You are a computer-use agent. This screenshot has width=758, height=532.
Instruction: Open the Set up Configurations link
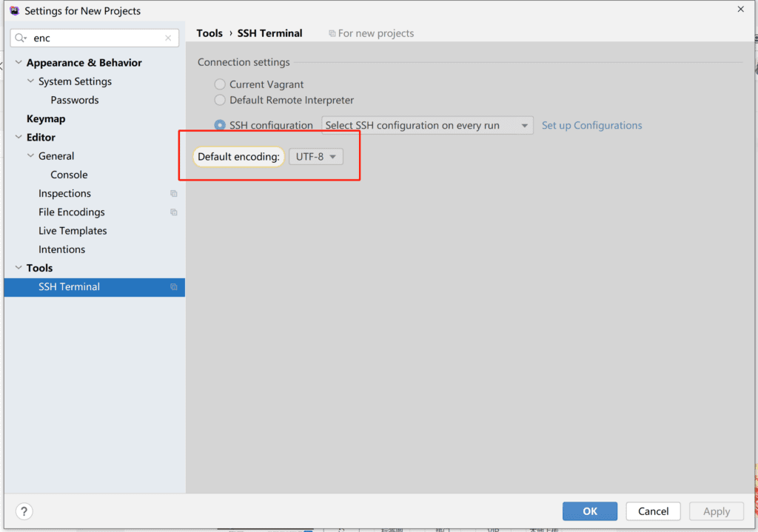click(x=591, y=126)
